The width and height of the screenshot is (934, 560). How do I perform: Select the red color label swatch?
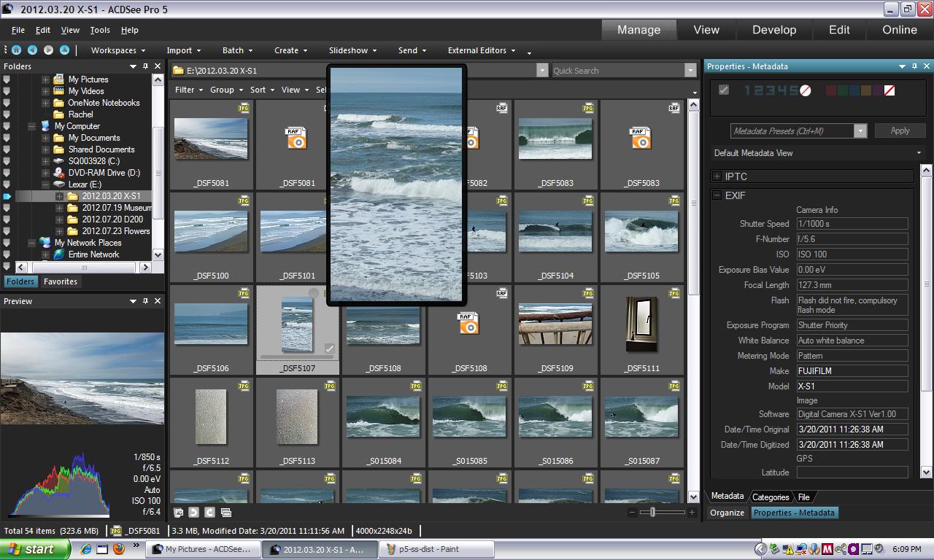[830, 90]
